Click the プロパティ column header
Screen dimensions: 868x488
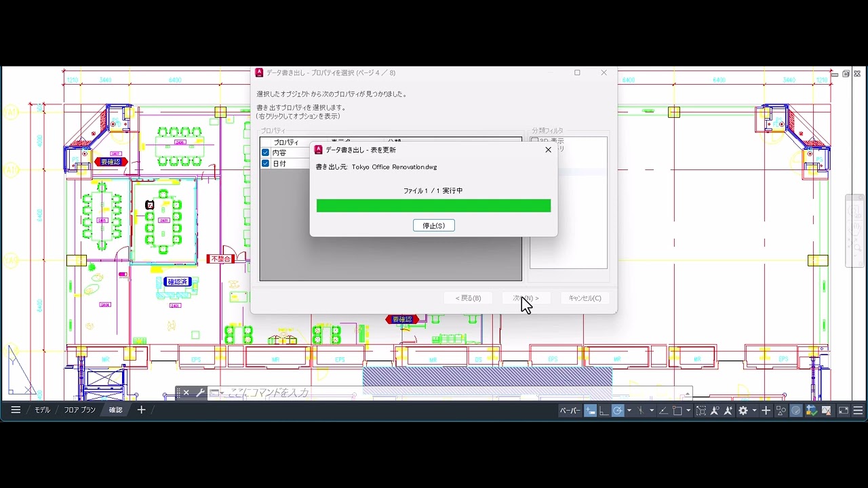coord(285,142)
